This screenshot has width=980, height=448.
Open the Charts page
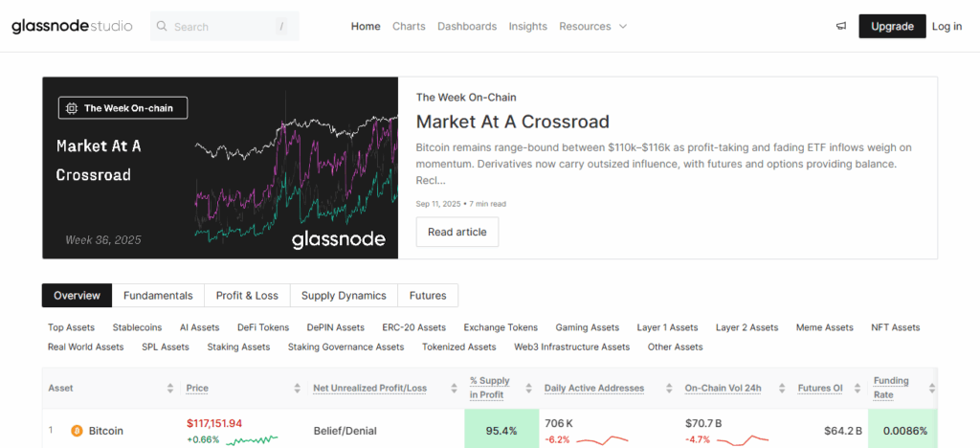coord(409,26)
